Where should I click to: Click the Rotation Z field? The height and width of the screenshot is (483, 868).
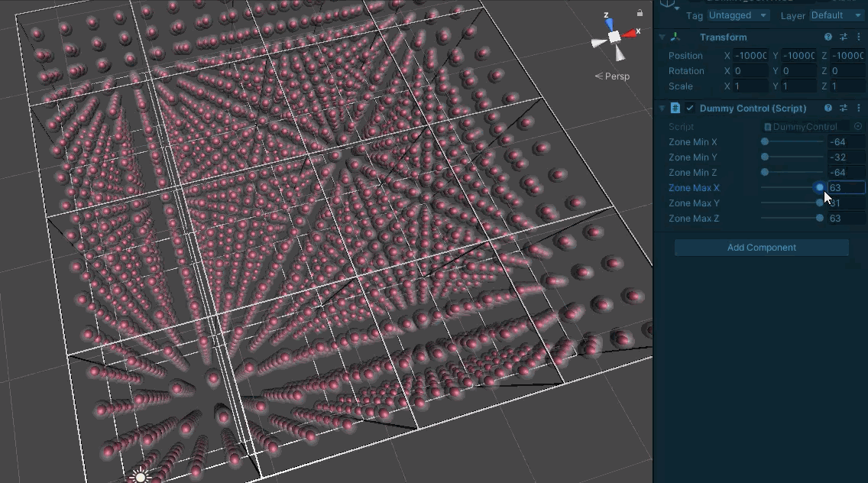click(847, 71)
